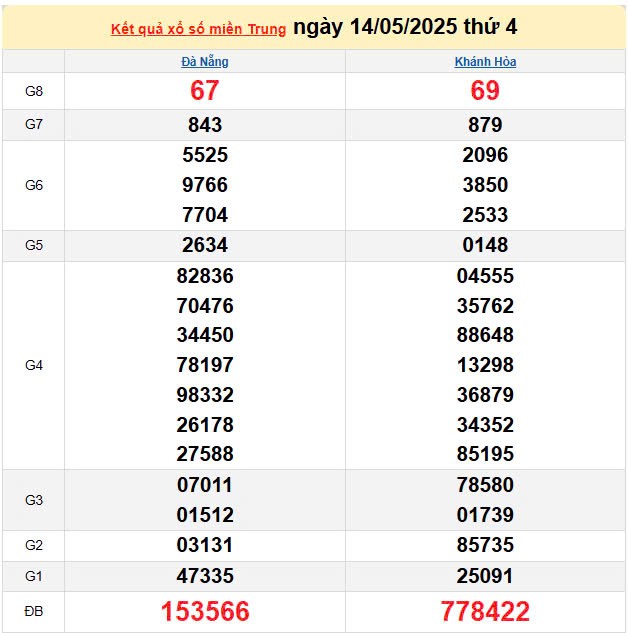The width and height of the screenshot is (628, 633).
Task: Select the G1 number 47335
Action: 205,575
